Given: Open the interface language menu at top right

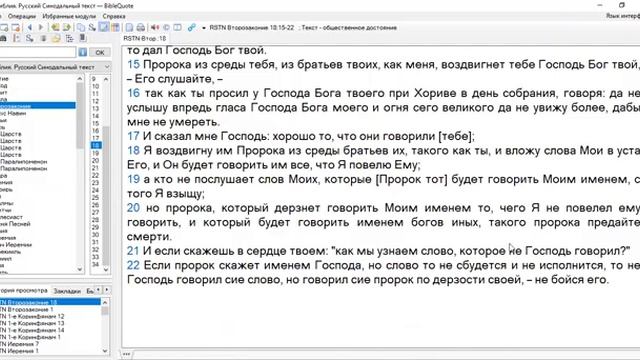Looking at the screenshot, I should point(623,16).
